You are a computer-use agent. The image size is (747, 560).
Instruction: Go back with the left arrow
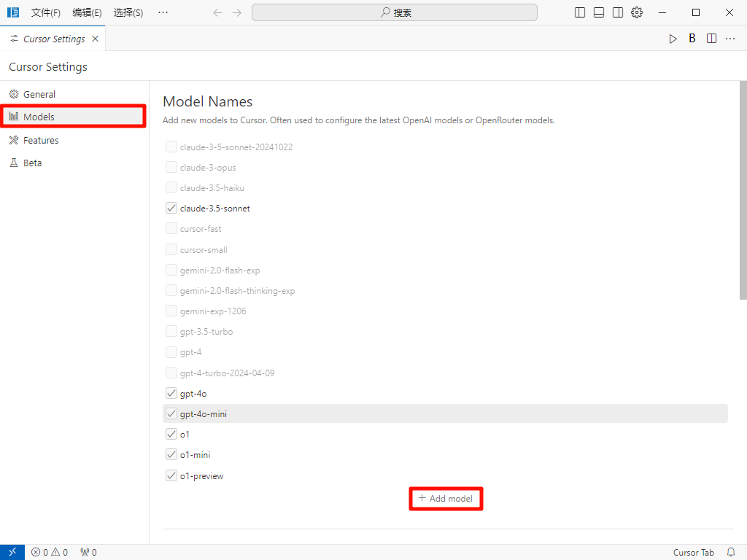[217, 13]
